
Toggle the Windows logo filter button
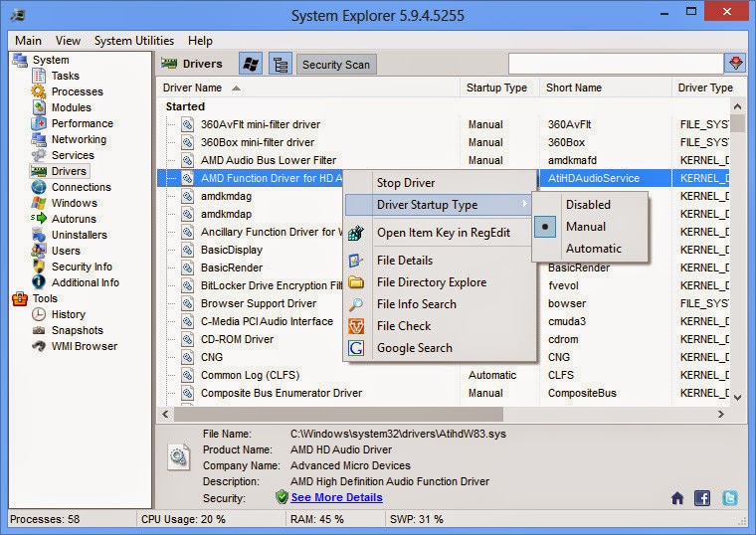(251, 64)
